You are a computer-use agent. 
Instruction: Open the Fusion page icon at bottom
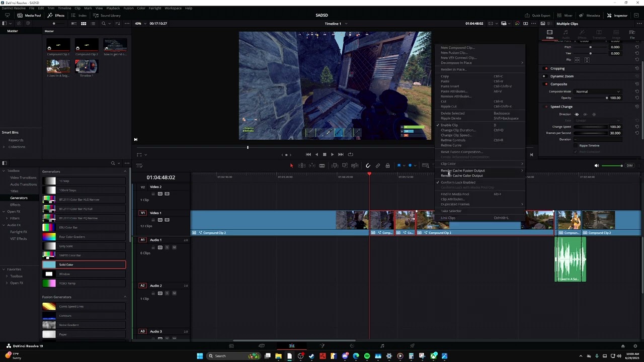click(x=322, y=346)
